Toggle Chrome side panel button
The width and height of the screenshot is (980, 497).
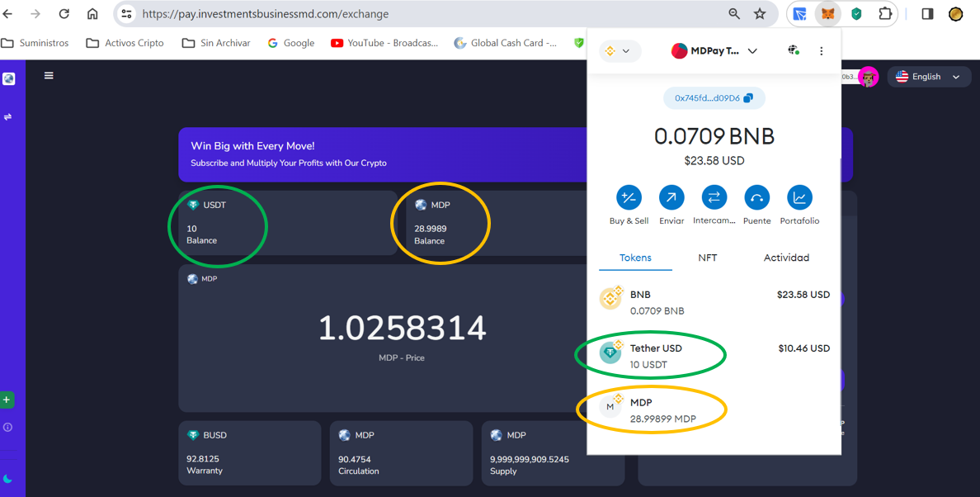tap(927, 14)
